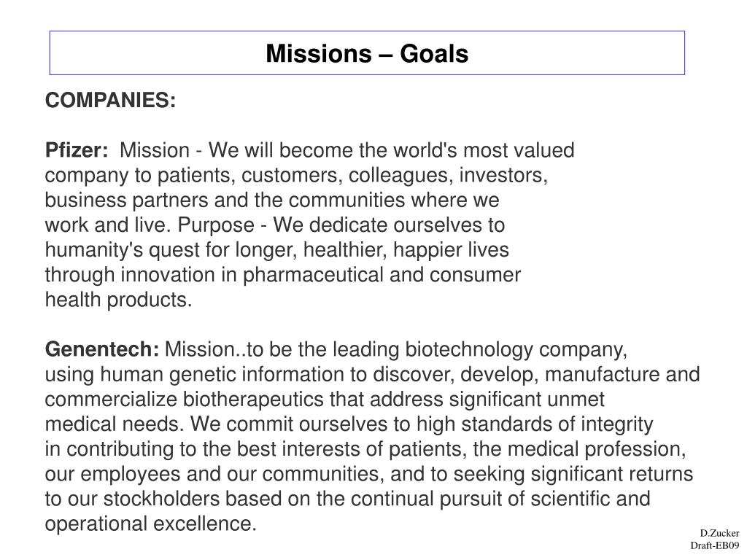The width and height of the screenshot is (747, 560).
Task: Click the phrase health products.
Action: point(118,300)
